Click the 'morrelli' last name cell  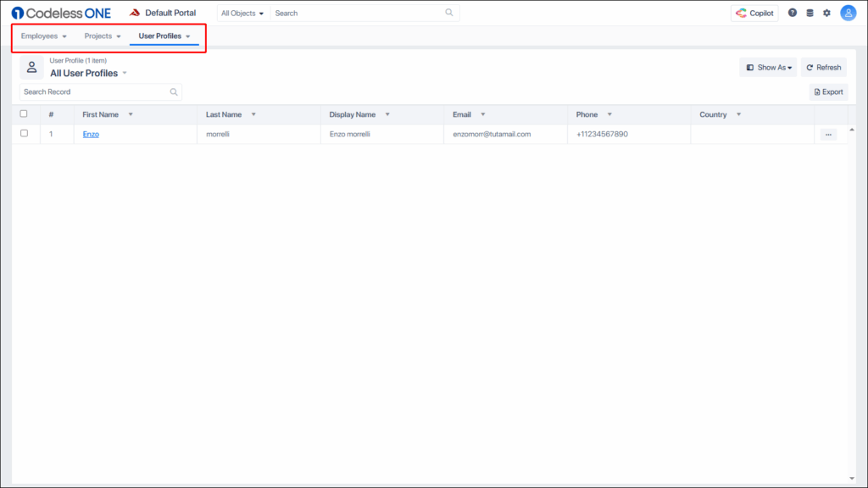coord(259,134)
